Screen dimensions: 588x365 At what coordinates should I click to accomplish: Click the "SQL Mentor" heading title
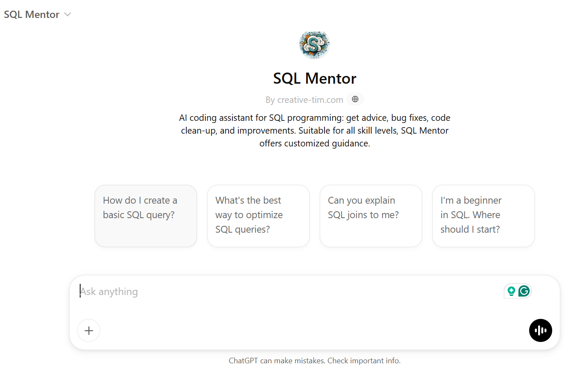point(315,78)
